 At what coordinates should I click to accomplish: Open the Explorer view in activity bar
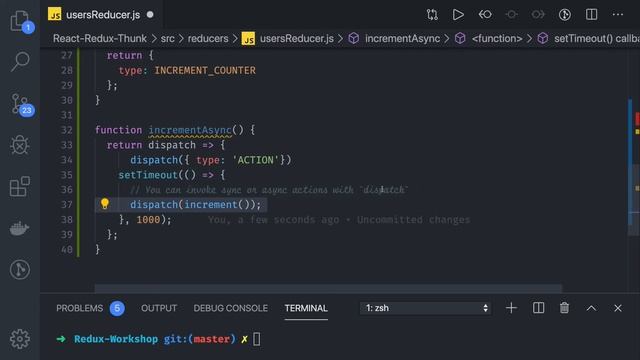[20, 20]
